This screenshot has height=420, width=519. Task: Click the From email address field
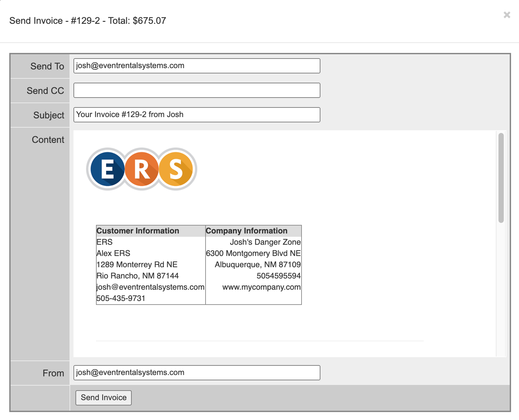(x=197, y=373)
